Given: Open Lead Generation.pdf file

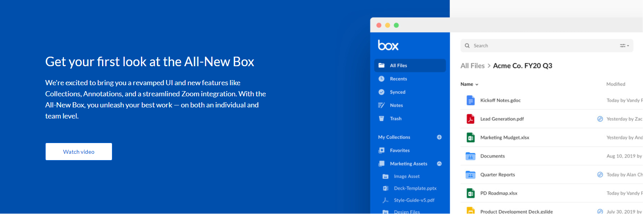Looking at the screenshot, I should coord(502,119).
